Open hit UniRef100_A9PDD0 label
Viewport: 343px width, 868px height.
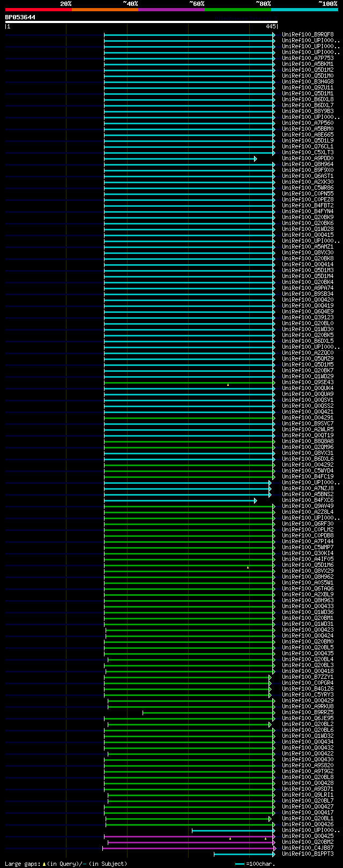coord(308,158)
